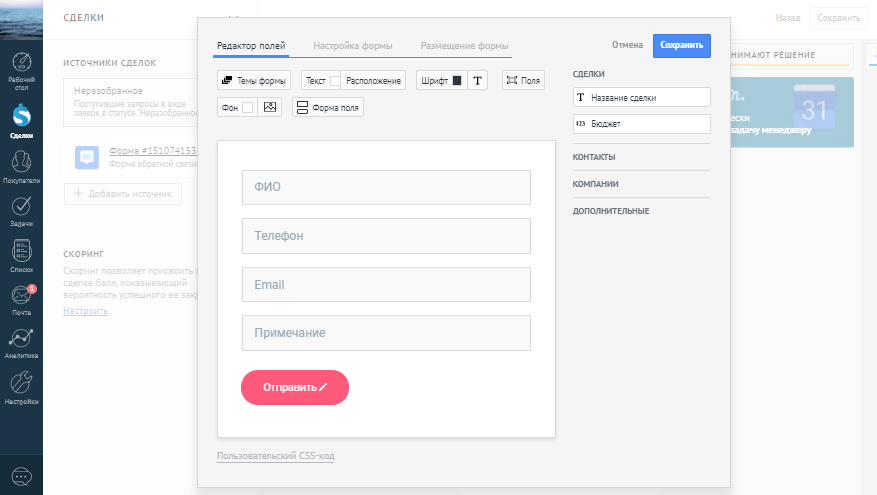Select the Email form field
Screen dimensions: 877x495
tap(386, 285)
